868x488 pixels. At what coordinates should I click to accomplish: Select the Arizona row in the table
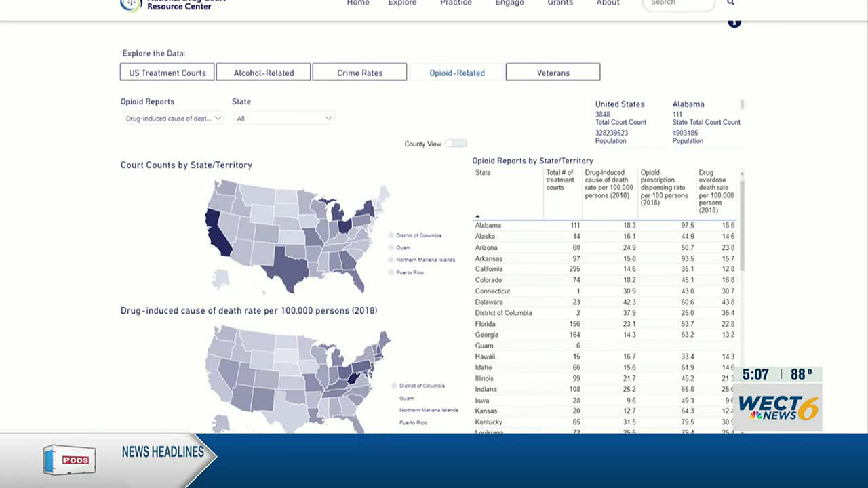[604, 247]
